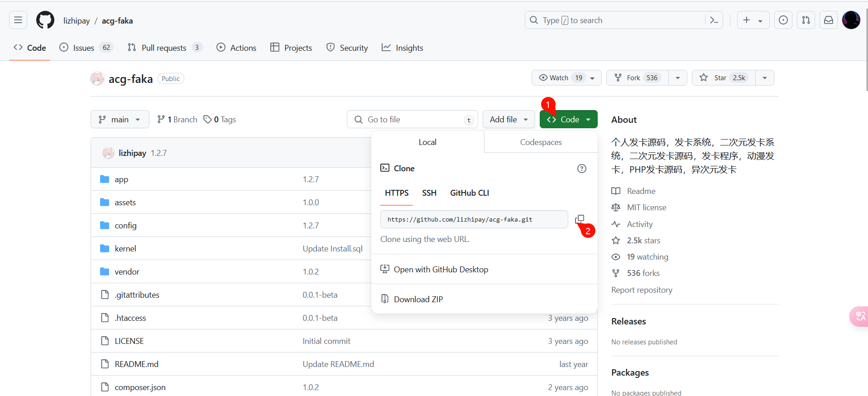Toggle the green Code dropdown button
868x396 pixels.
569,119
